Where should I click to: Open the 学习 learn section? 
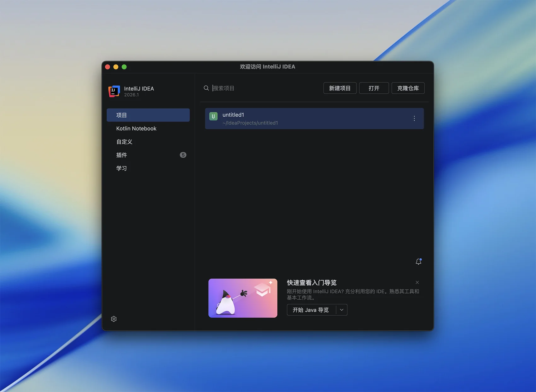pyautogui.click(x=122, y=168)
